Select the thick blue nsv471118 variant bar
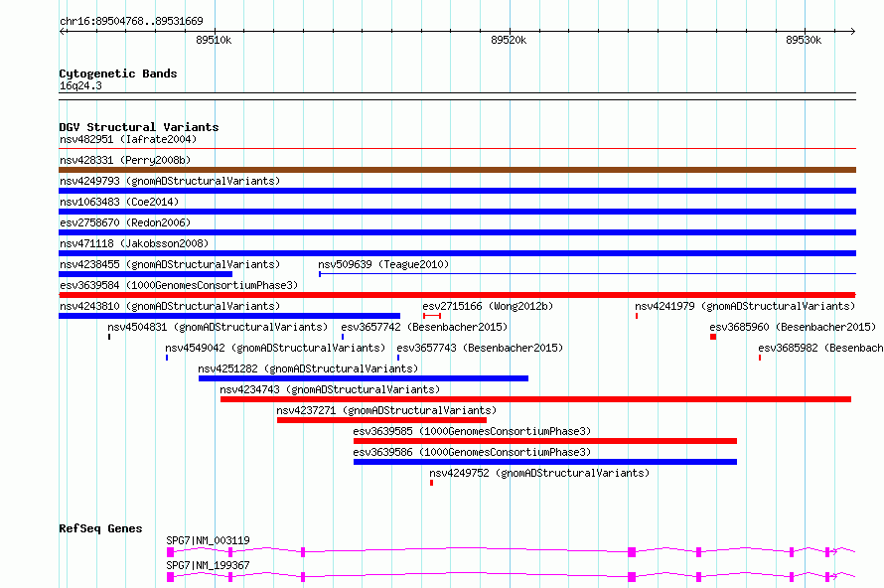884x588 pixels. pyautogui.click(x=457, y=253)
